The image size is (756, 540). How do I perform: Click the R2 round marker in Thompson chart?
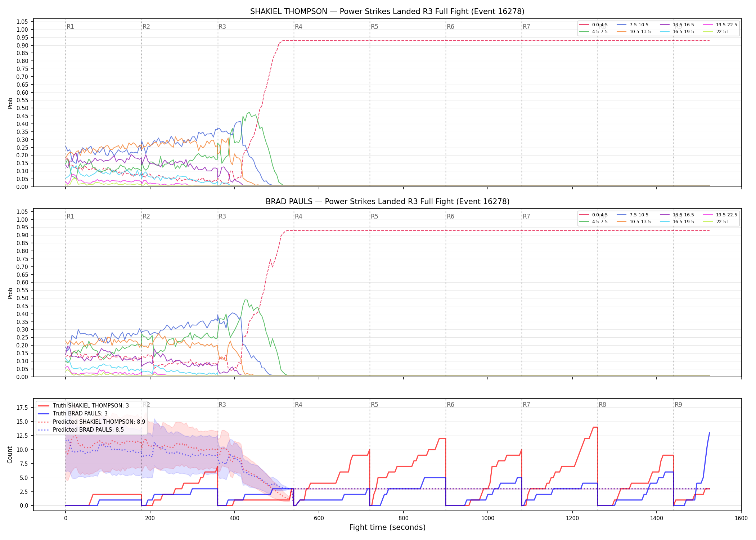(146, 27)
